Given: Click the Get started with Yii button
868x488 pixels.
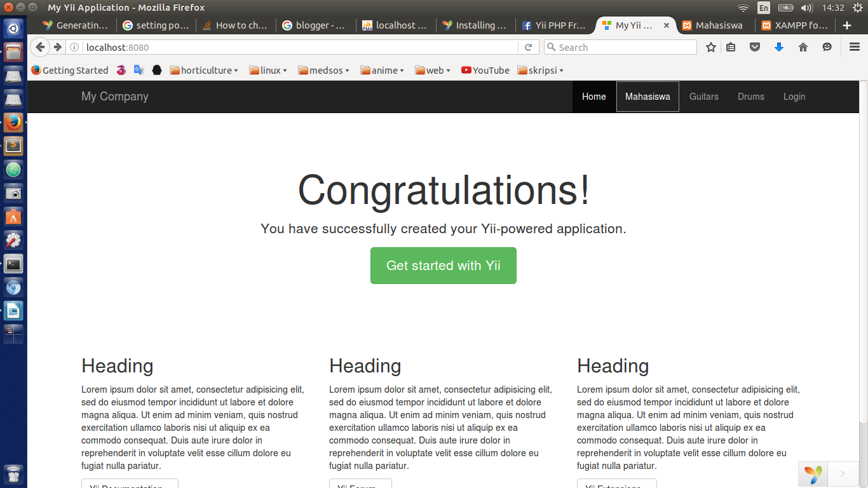Looking at the screenshot, I should click(x=443, y=266).
